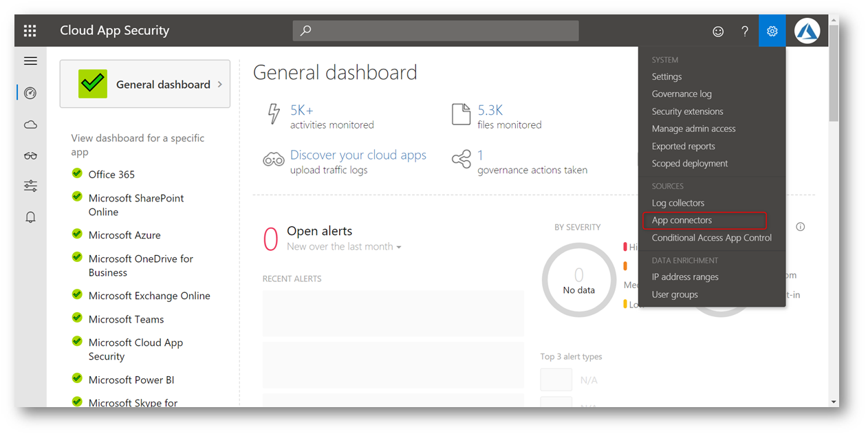Click the scrollbar down arrow

[834, 402]
